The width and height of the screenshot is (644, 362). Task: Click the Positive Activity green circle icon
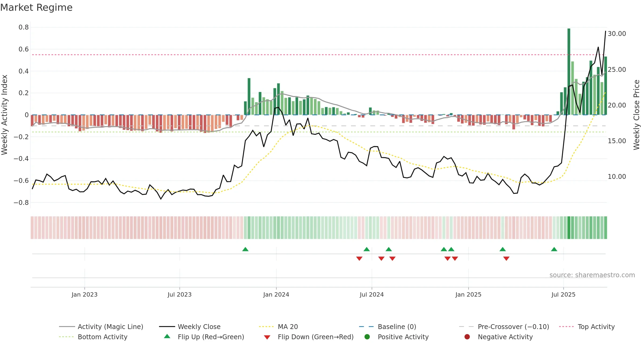click(367, 337)
